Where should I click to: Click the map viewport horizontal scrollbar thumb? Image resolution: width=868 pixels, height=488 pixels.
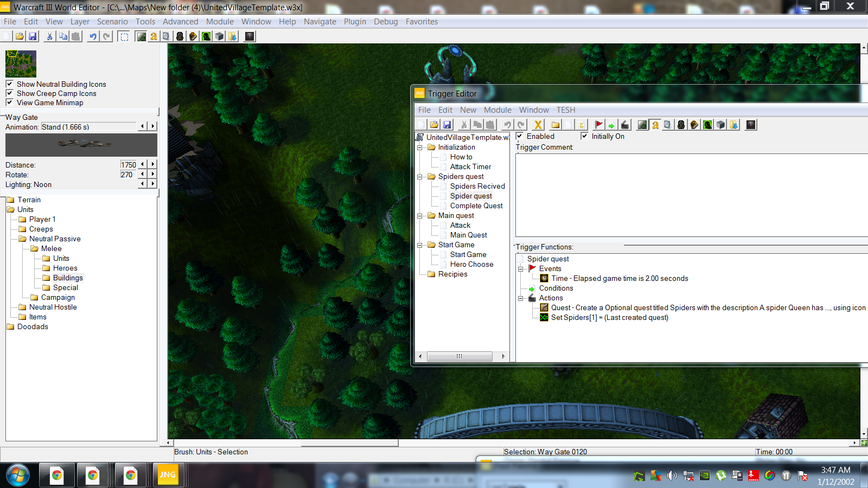[x=349, y=443]
